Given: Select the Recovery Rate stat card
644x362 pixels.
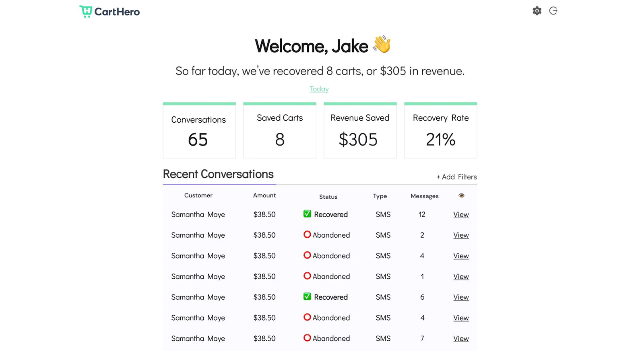Looking at the screenshot, I should (x=440, y=130).
